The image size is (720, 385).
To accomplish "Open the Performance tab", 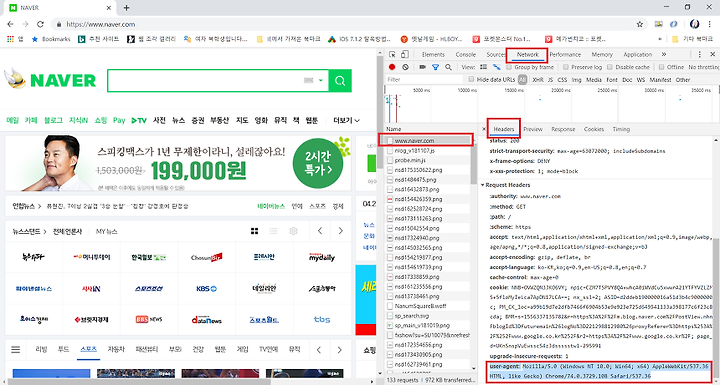I will pos(565,54).
